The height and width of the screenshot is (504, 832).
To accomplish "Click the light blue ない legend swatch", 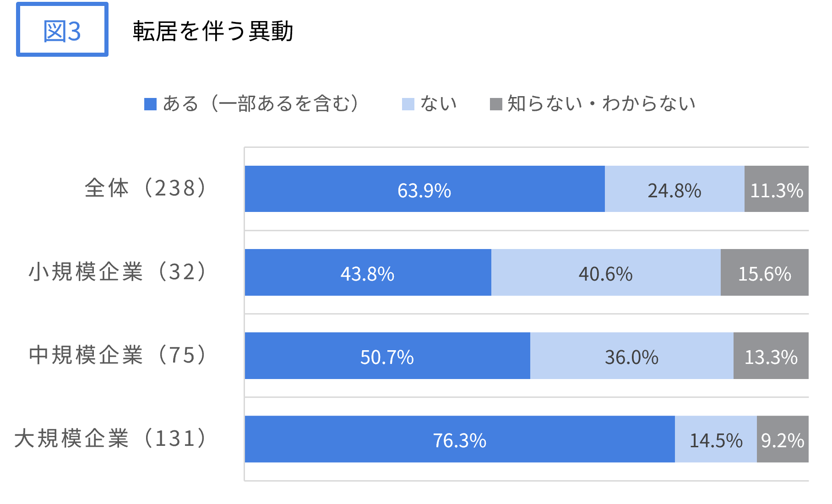I will pyautogui.click(x=408, y=104).
